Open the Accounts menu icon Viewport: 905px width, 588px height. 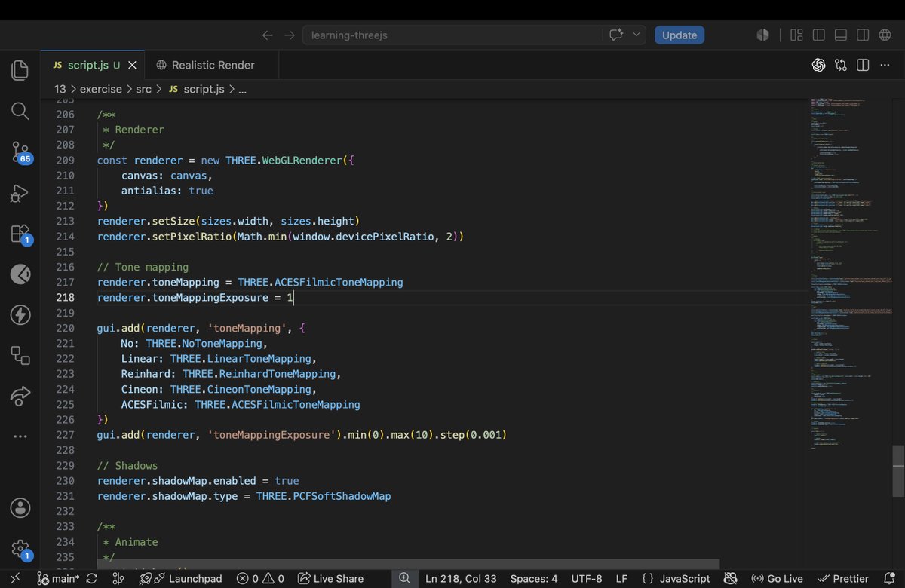(20, 507)
